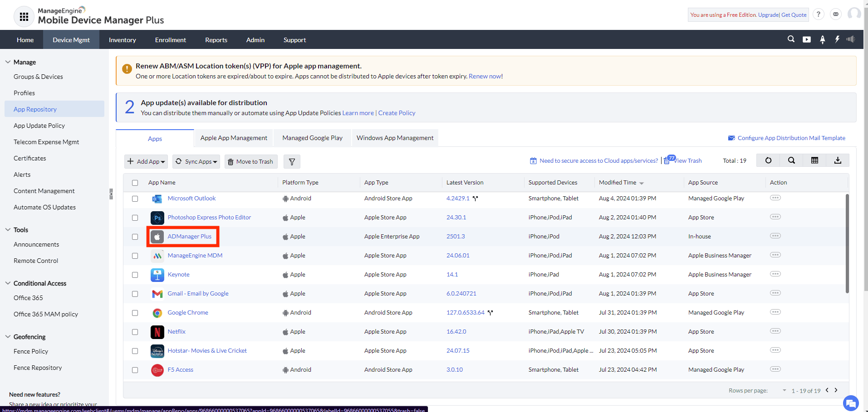Search apps using the toolbar magnifier icon
Screen dimensions: 868x412
791,160
